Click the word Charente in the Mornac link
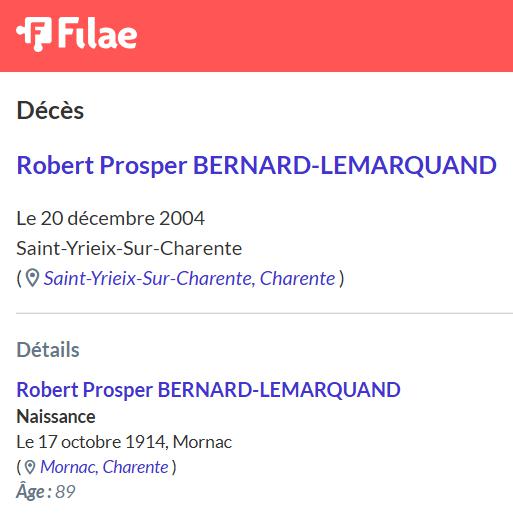Viewport: 513px width, 525px height. coord(136,467)
